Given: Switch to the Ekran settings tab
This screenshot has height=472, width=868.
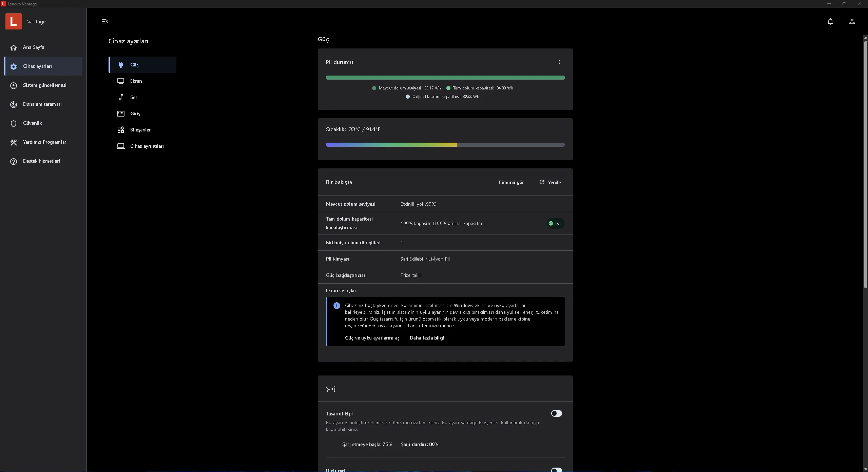Looking at the screenshot, I should [136, 81].
